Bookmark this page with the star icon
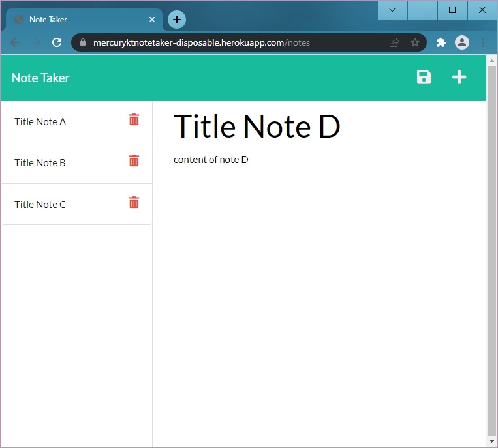 415,42
